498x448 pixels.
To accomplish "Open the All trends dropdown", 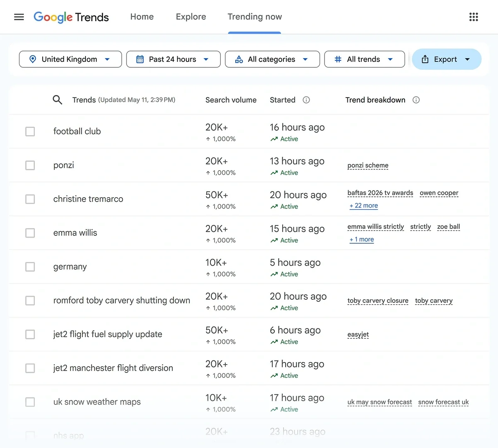I will (x=364, y=59).
